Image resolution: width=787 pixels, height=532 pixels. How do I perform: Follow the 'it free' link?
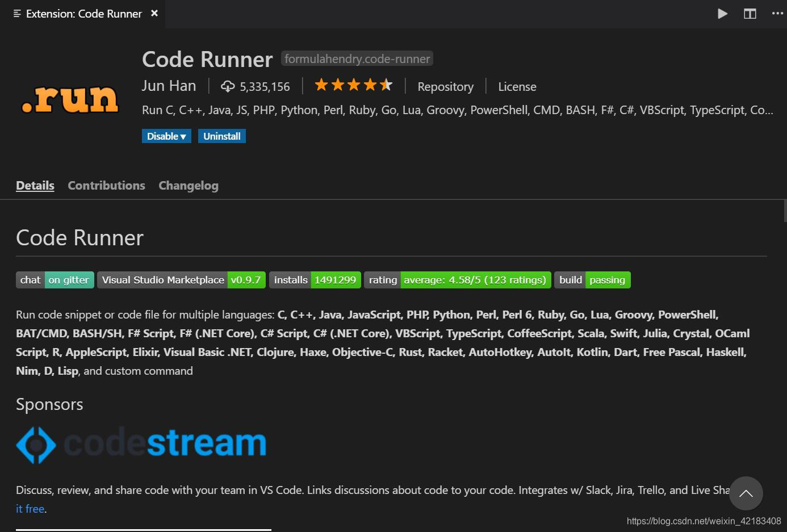tap(30, 509)
